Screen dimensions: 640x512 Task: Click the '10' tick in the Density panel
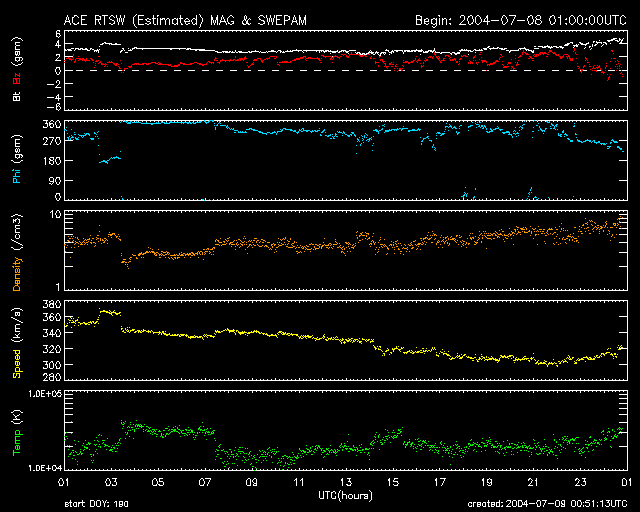(55, 215)
